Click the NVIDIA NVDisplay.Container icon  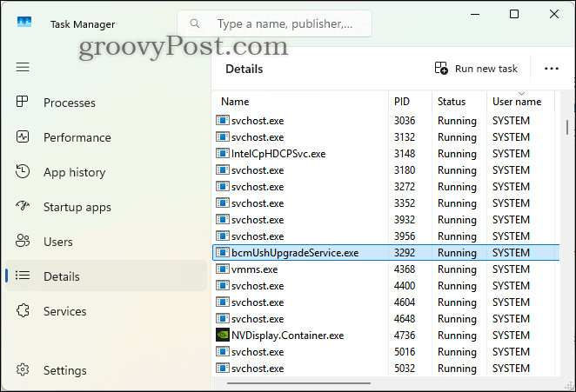[x=222, y=335]
